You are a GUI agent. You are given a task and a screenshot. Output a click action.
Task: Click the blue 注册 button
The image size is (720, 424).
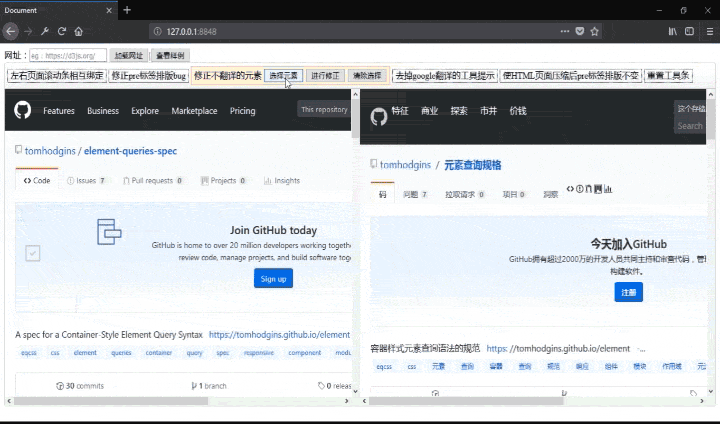coord(629,292)
